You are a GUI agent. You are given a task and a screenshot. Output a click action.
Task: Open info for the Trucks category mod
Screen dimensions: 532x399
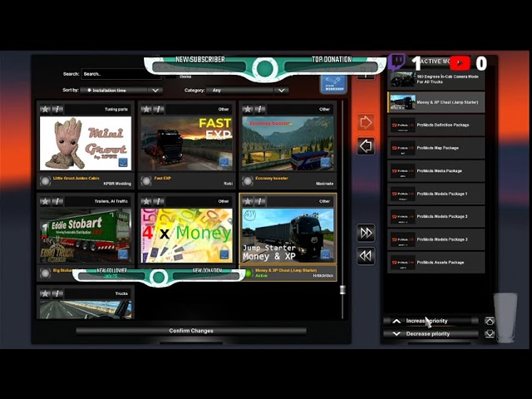57,293
